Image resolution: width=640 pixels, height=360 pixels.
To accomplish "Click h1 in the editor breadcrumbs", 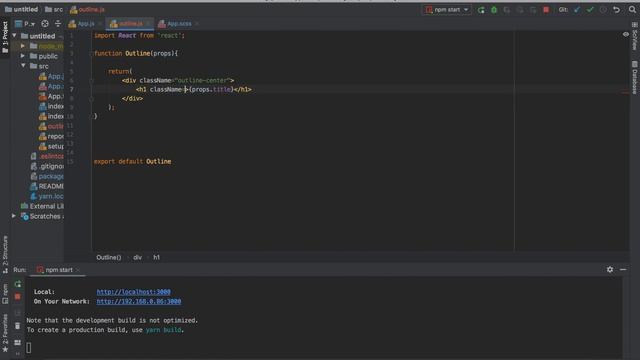I will 157,258.
